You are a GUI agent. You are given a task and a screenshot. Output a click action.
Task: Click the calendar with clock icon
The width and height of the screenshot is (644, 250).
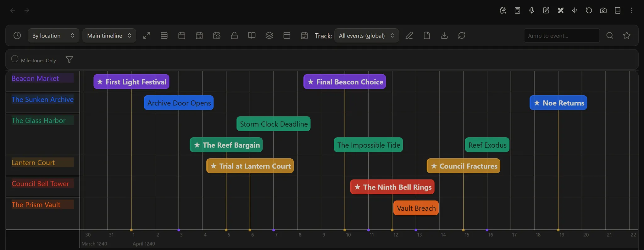[217, 36]
